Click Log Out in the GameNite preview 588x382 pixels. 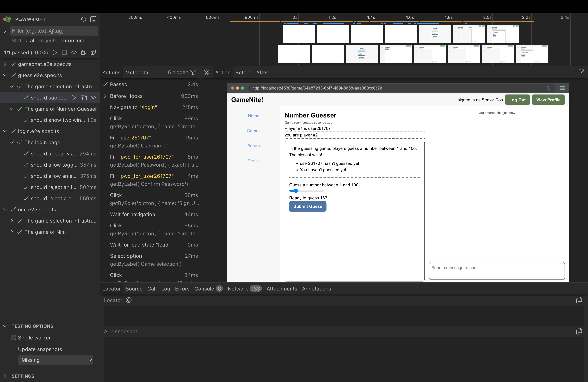(518, 100)
